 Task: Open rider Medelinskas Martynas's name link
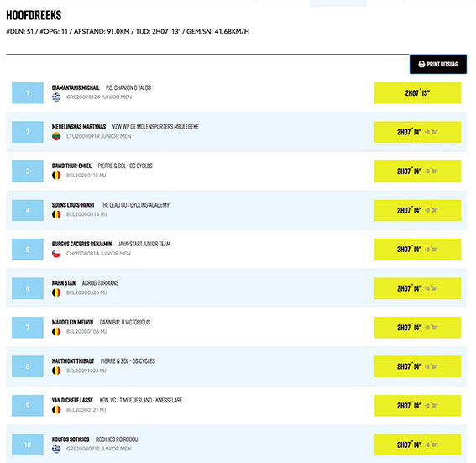[x=79, y=127]
